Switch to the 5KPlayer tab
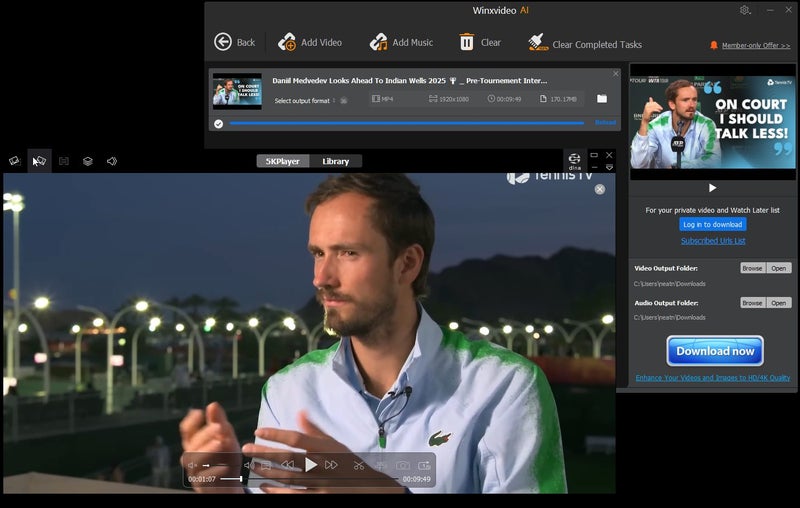 click(x=283, y=161)
